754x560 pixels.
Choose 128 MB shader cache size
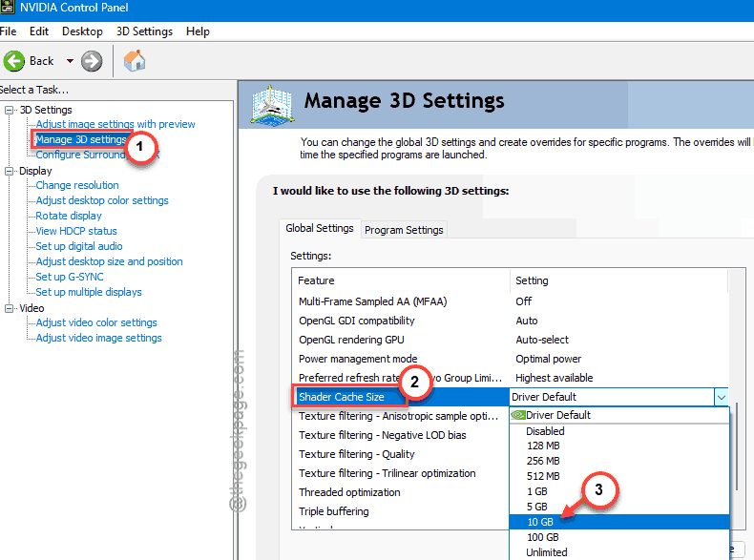point(619,446)
